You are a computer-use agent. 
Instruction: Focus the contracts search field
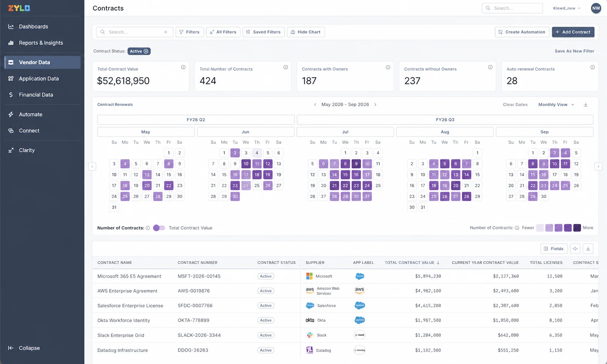(135, 32)
